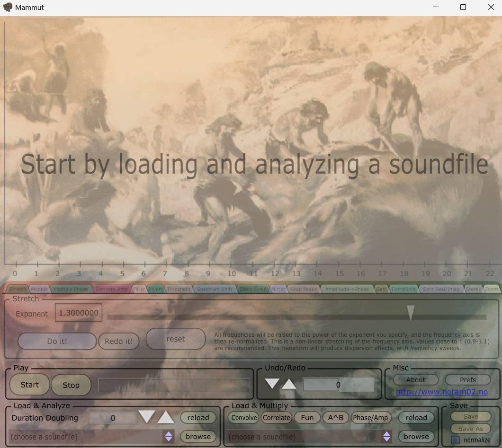
Task: Start playback
Action: click(30, 385)
